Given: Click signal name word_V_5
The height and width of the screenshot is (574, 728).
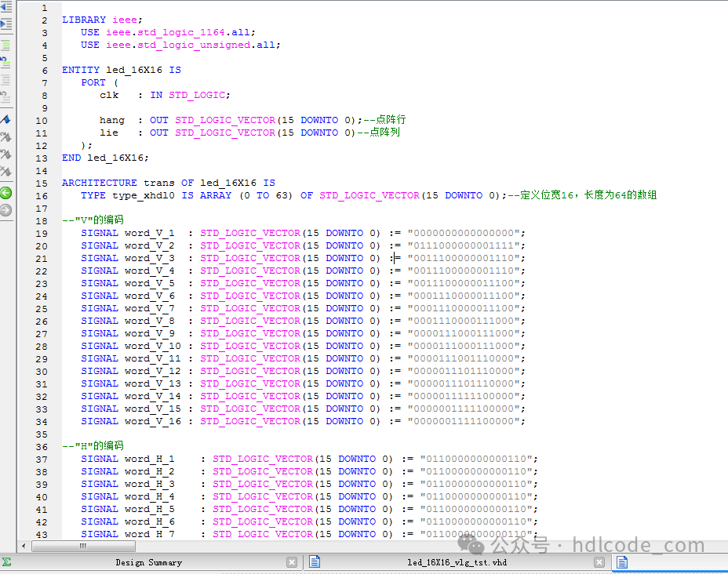Looking at the screenshot, I should pos(150,283).
